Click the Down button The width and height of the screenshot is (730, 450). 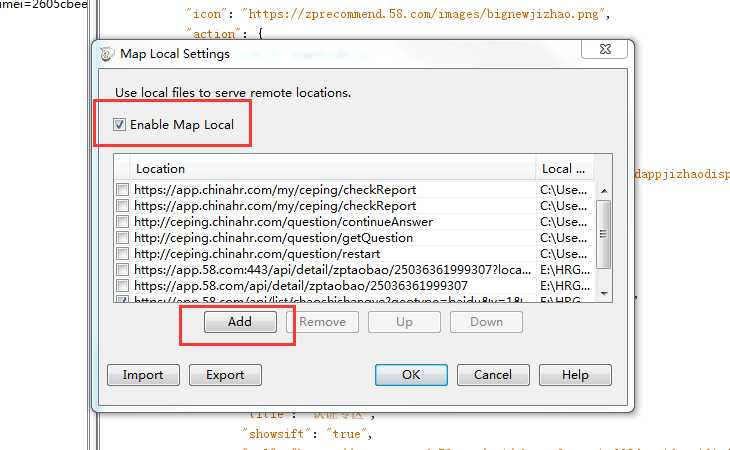(x=486, y=322)
